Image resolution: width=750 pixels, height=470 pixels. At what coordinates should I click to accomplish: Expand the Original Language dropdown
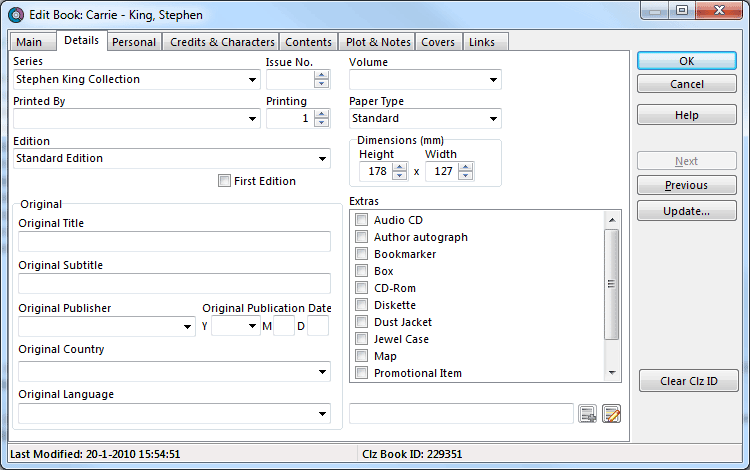tap(322, 413)
